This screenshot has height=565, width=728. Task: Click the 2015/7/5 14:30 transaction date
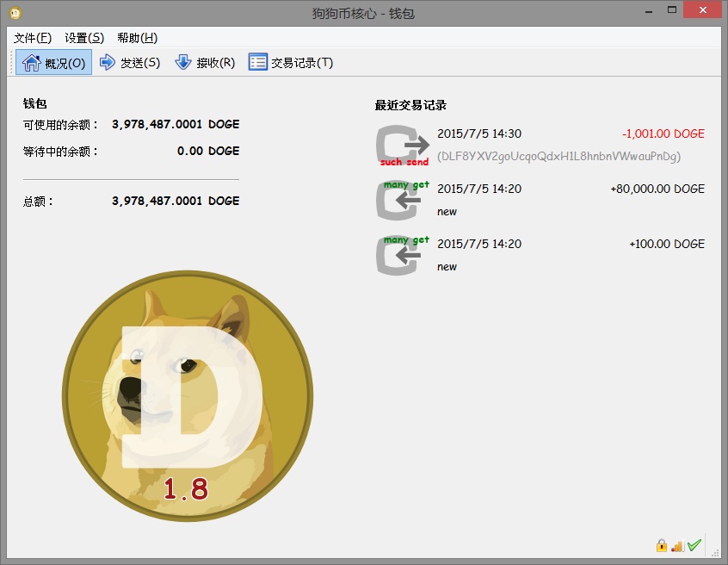(479, 133)
